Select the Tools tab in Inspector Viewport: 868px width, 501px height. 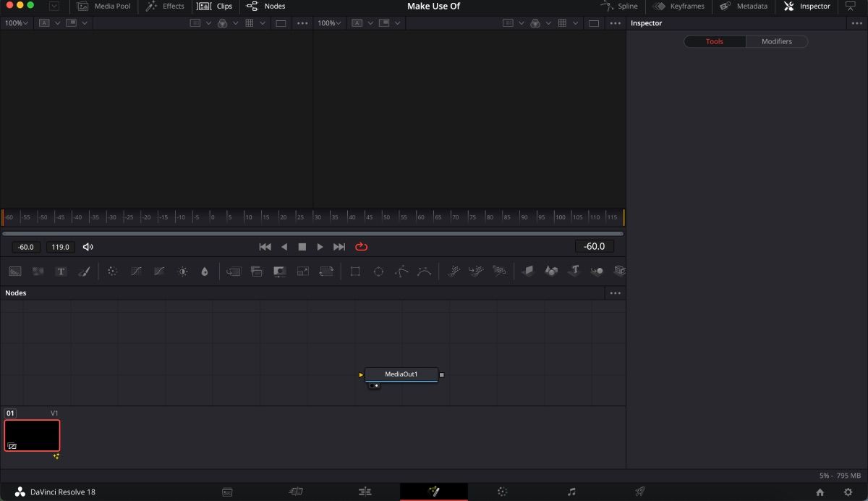tap(714, 41)
